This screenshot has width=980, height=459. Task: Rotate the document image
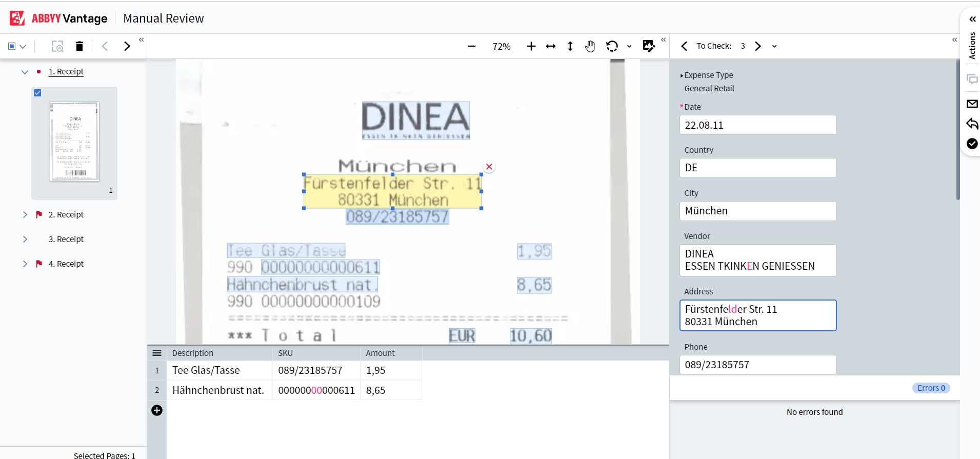coord(612,46)
